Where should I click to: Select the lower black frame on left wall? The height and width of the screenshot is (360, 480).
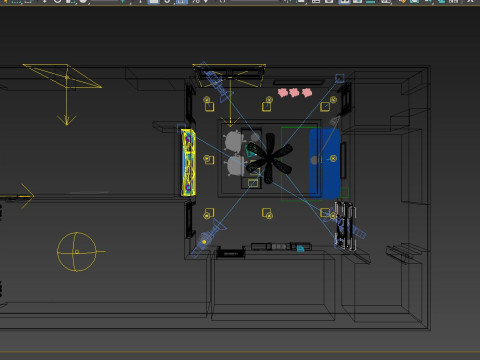coord(190,219)
